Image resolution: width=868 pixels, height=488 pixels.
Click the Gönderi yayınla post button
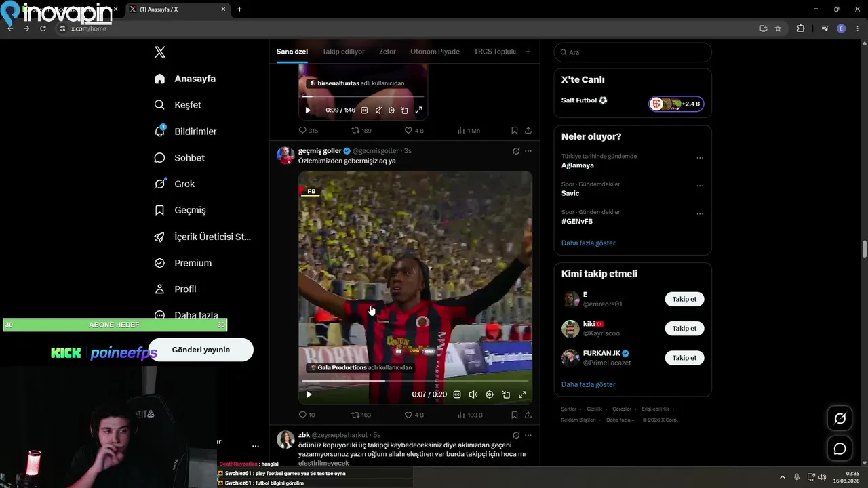[201, 350]
